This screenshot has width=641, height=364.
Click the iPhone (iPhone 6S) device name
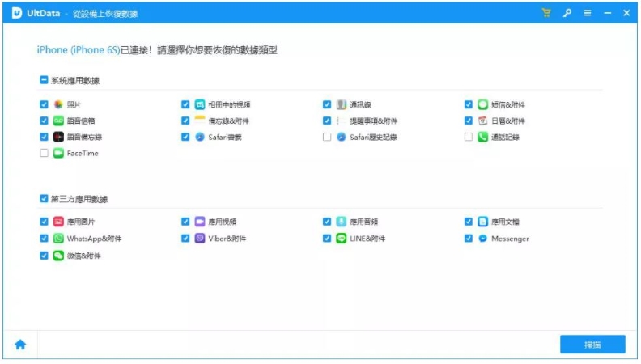[79, 50]
